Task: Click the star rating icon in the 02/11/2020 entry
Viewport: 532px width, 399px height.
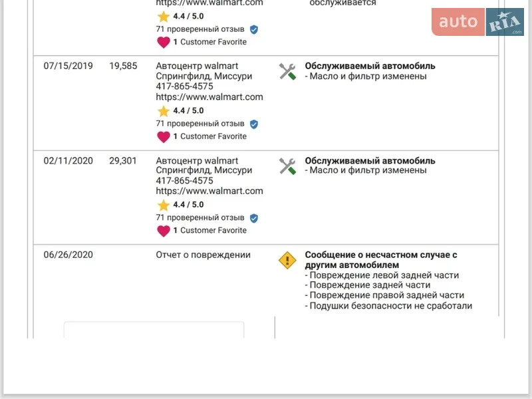Action: [x=163, y=205]
